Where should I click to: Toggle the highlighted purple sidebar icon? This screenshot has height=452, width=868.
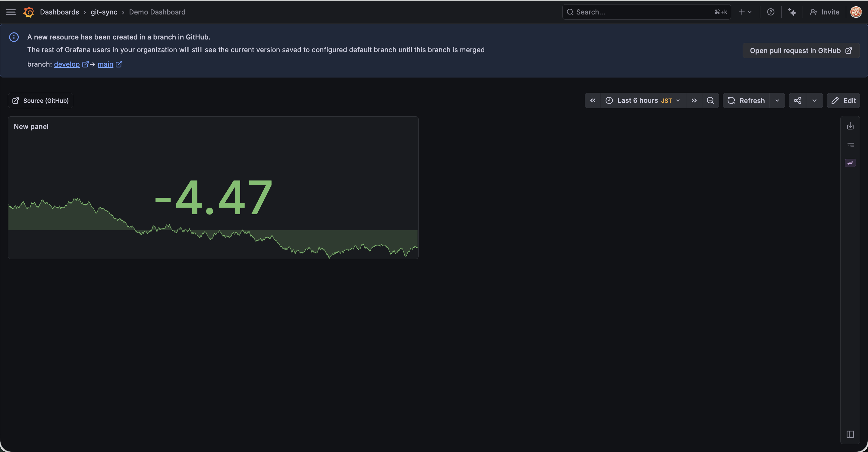(x=850, y=163)
